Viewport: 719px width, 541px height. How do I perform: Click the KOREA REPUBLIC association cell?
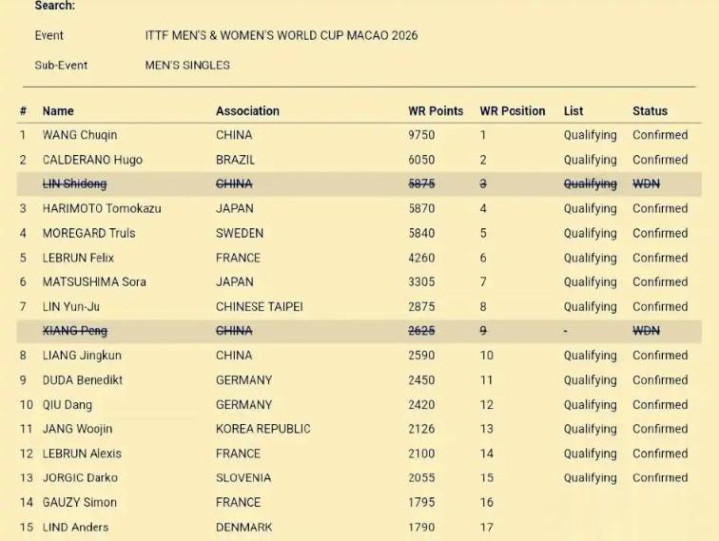click(263, 429)
